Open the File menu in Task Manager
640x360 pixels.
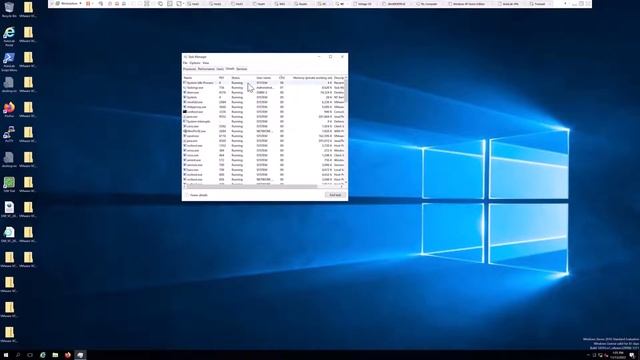[185, 63]
